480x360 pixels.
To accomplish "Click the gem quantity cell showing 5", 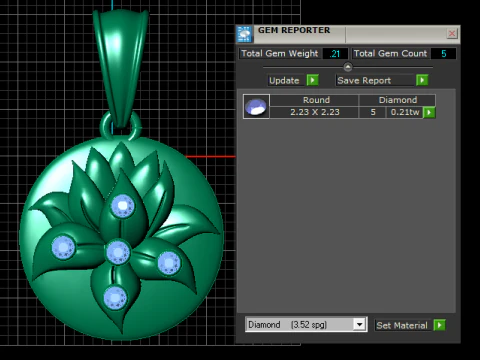I will [x=373, y=112].
